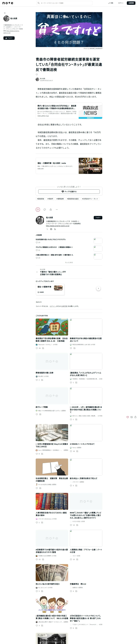Screen dimensions: 138x644
Task: Select the #青森市 hashtag
Action: [50, 199]
